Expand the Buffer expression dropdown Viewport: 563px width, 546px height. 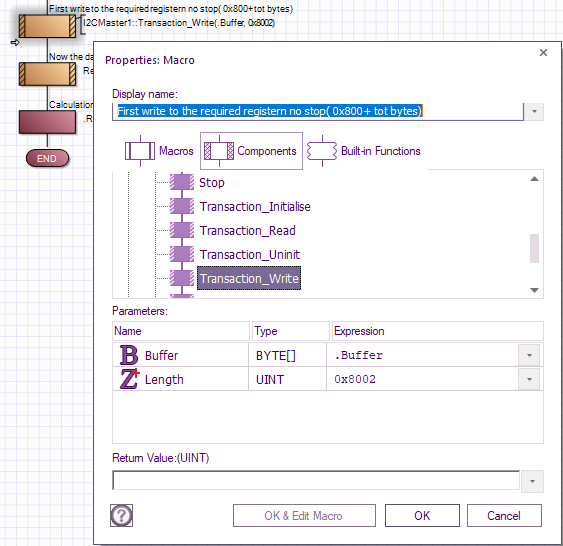click(x=529, y=355)
